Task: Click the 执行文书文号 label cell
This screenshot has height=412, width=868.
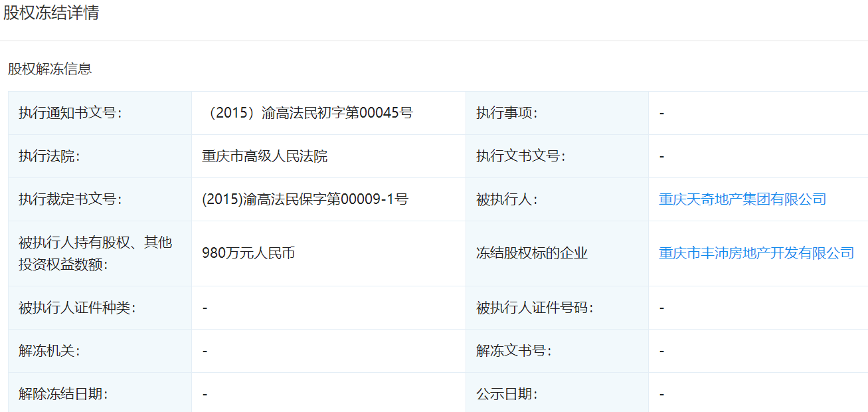Action: coord(557,156)
